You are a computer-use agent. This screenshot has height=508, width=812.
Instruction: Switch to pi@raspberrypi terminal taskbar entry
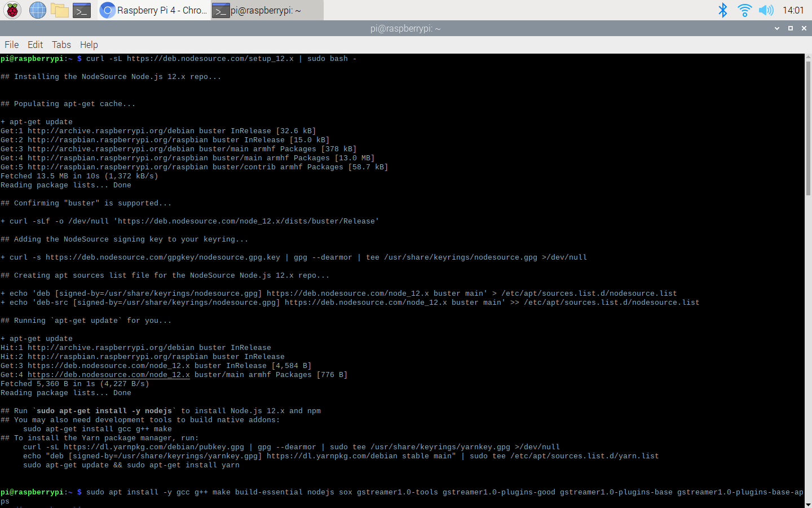267,10
